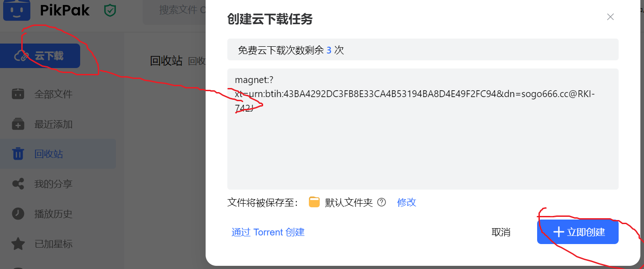Click the 修改 link to change folder
Screen dimensions: 644x269
[407, 202]
